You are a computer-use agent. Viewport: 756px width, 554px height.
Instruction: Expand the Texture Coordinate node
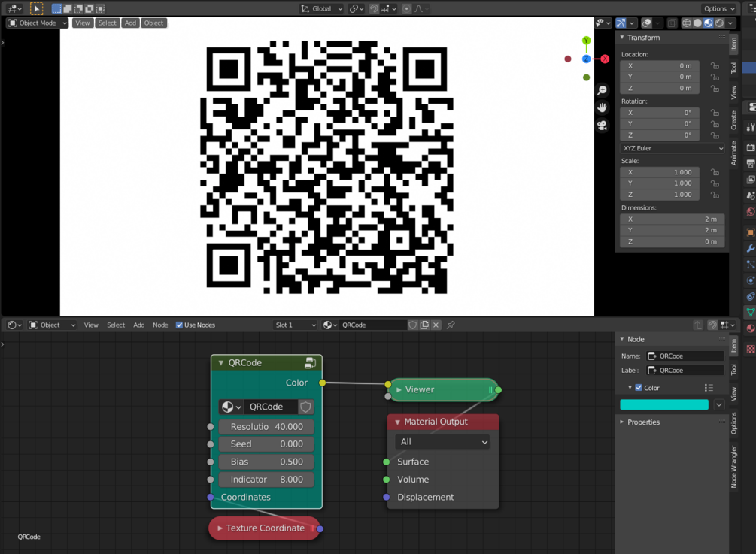220,528
